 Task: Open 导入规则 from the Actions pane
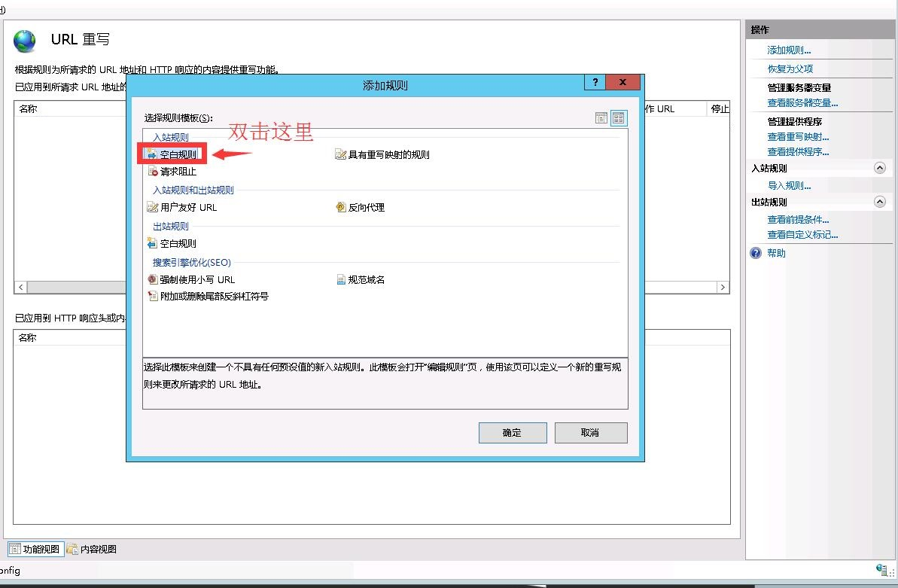coord(789,184)
